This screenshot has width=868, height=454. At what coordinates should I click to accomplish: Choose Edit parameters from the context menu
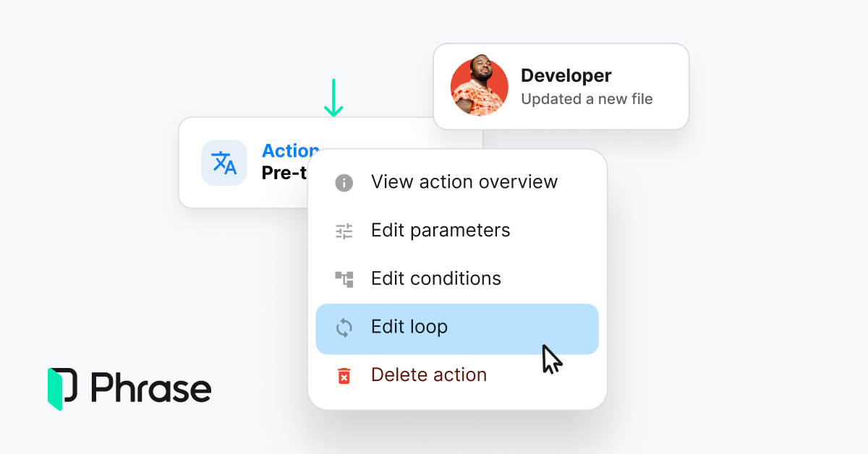(x=441, y=231)
